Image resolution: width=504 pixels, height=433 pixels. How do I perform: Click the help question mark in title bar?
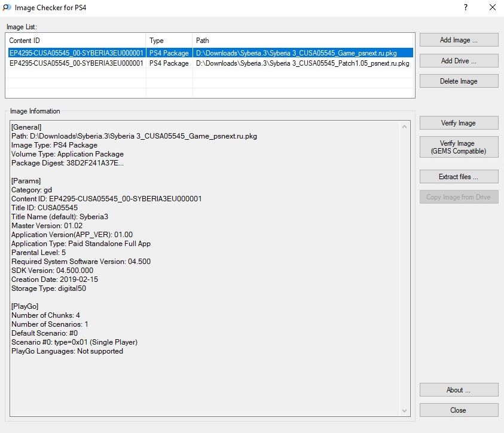click(466, 7)
